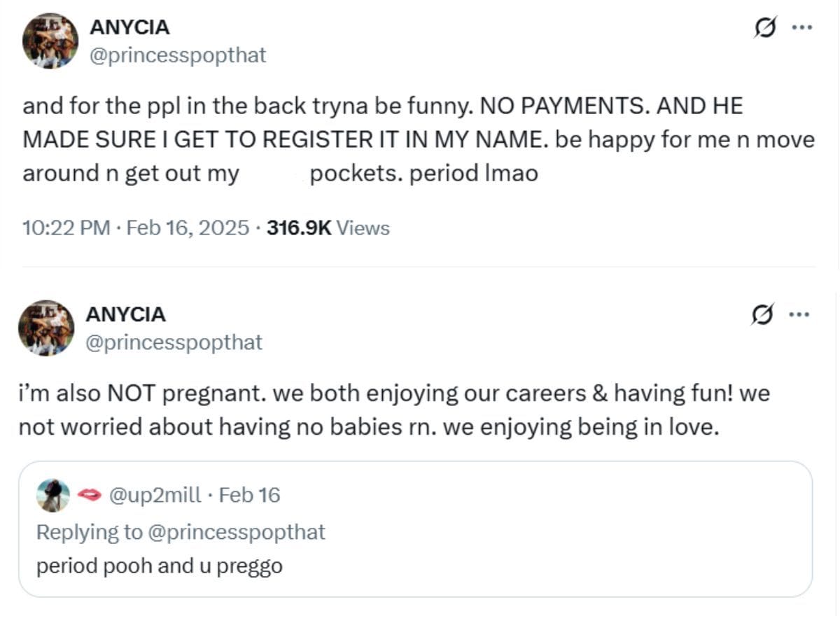Visit the @up2mill handle in the quoted reply
This screenshot has height=630, width=840.
pyautogui.click(x=155, y=496)
